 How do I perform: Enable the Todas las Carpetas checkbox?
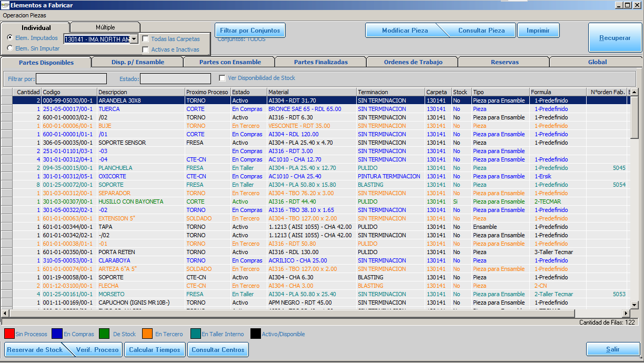pyautogui.click(x=146, y=39)
